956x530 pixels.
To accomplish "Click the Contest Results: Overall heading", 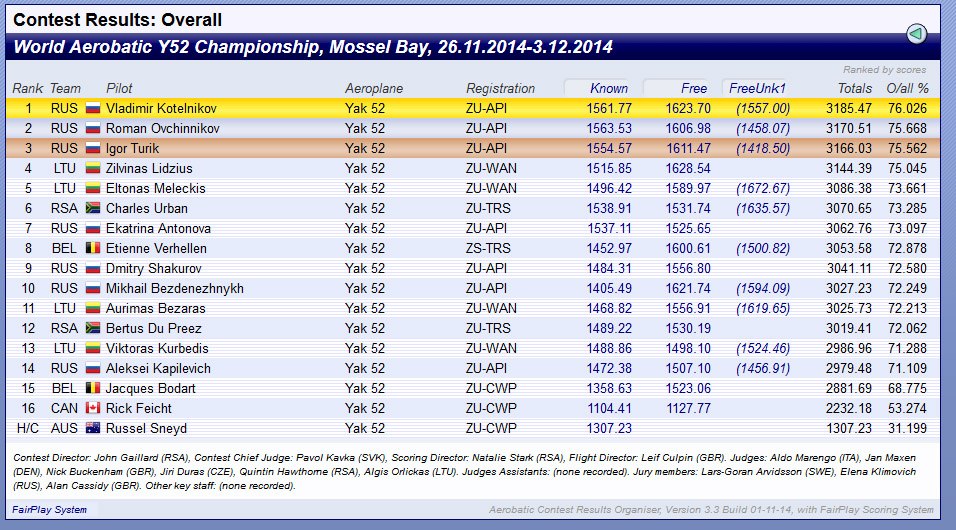I will point(117,20).
